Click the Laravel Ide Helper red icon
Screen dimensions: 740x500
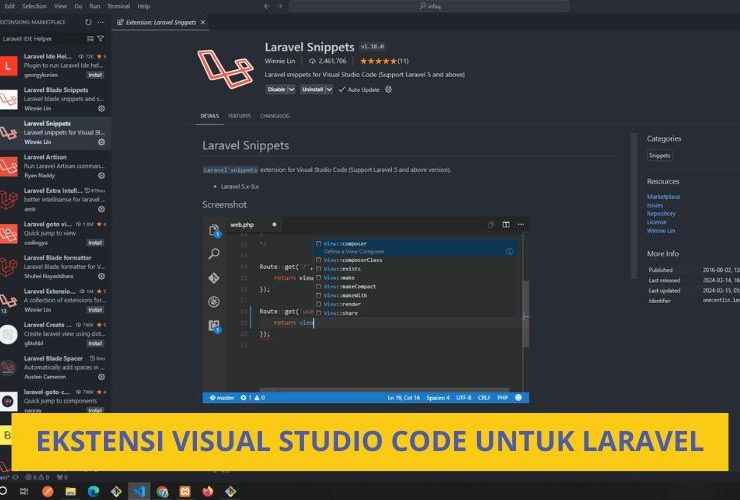(8, 66)
